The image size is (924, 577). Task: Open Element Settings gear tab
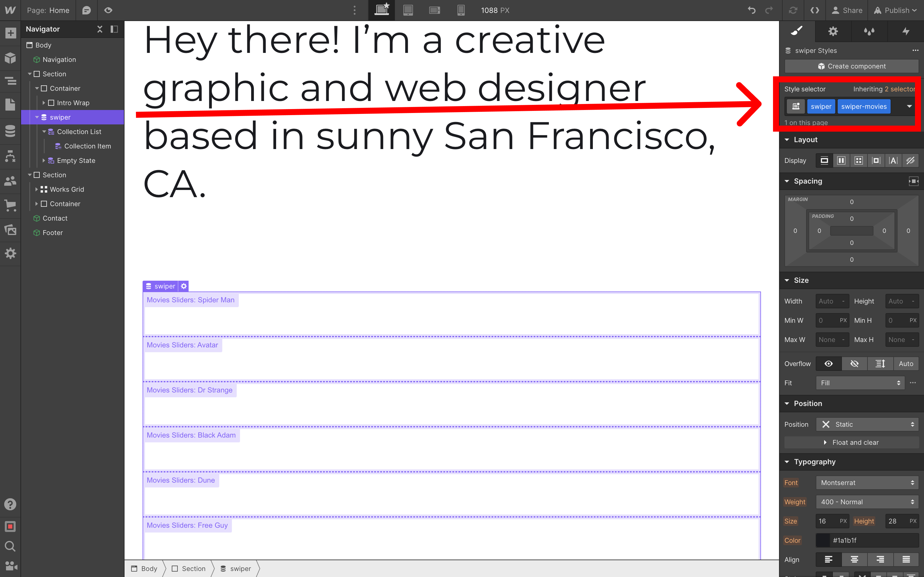tap(833, 31)
